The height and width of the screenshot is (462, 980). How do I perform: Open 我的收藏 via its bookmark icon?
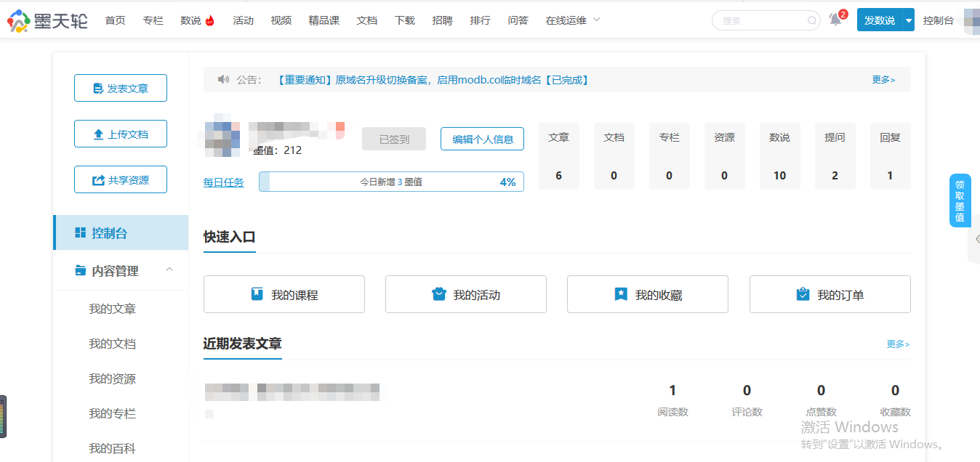621,293
